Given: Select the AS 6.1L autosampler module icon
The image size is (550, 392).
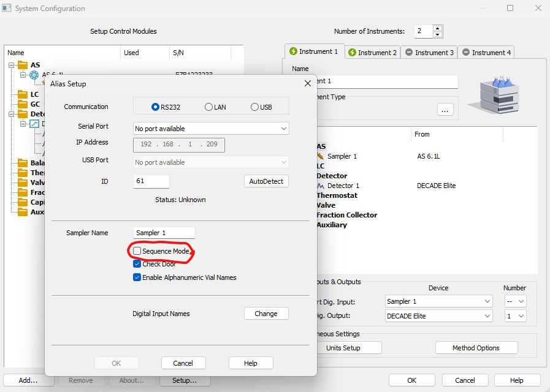Looking at the screenshot, I should (x=34, y=75).
